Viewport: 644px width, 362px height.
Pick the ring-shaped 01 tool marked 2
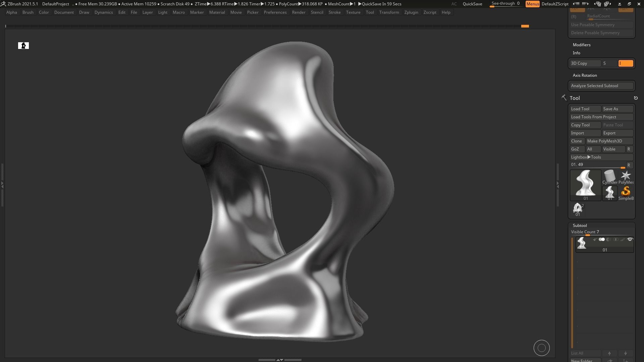pyautogui.click(x=578, y=209)
